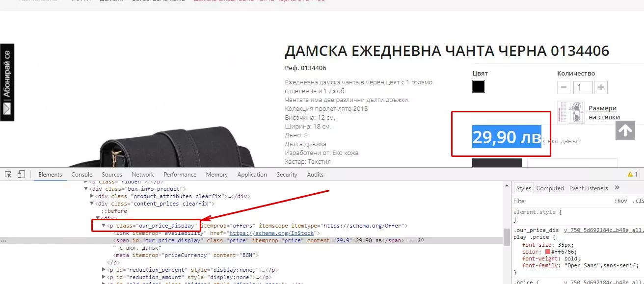Switch to the Elements tab

click(x=50, y=174)
